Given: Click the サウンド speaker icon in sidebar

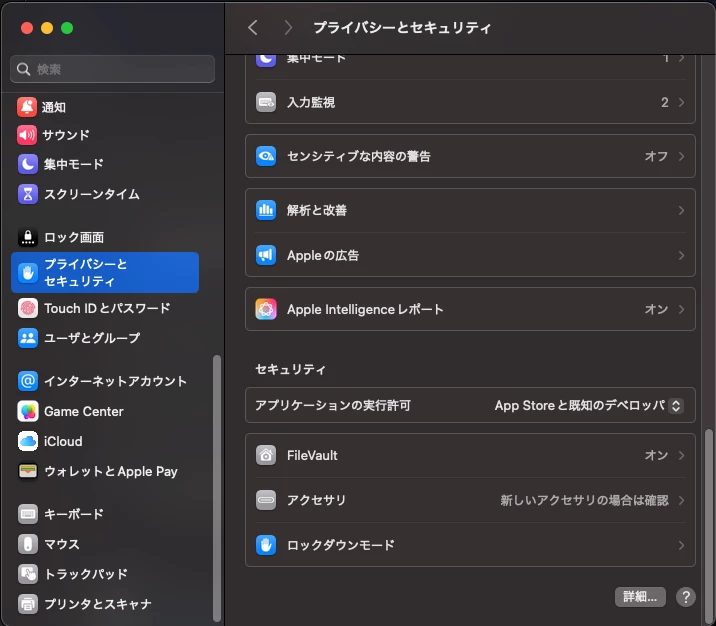Looking at the screenshot, I should pos(27,135).
